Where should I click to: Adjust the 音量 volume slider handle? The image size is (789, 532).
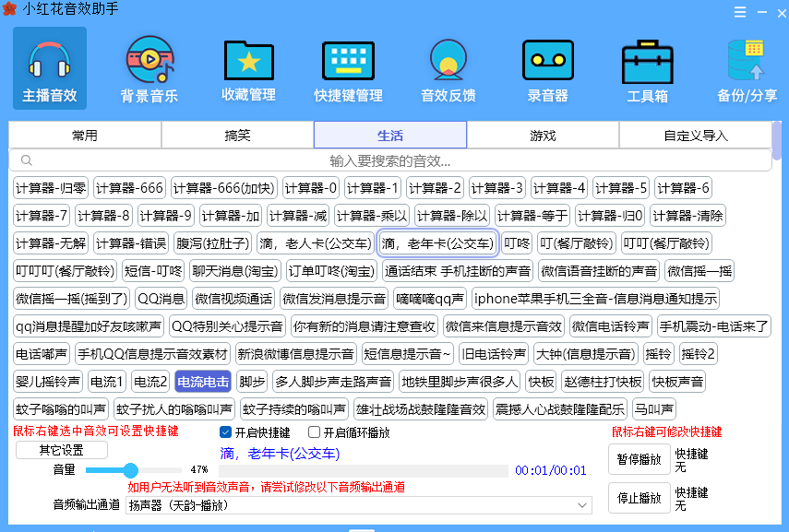[x=130, y=470]
